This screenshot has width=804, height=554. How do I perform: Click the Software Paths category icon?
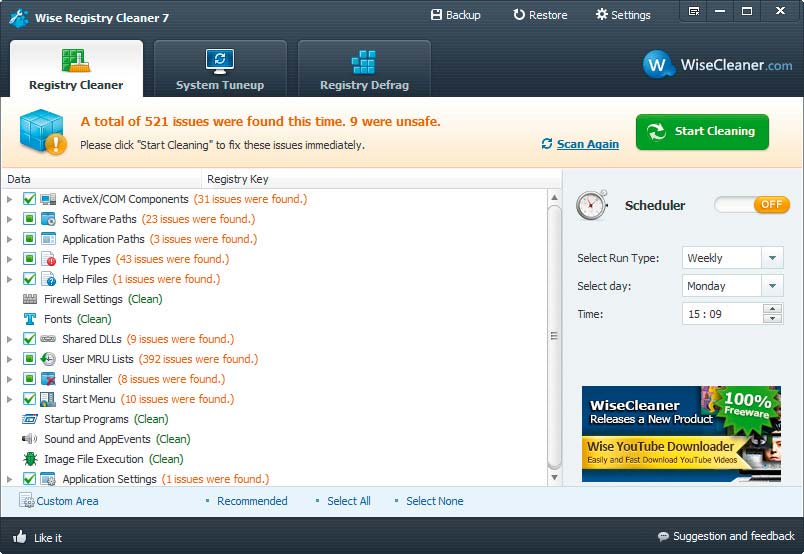pos(48,219)
